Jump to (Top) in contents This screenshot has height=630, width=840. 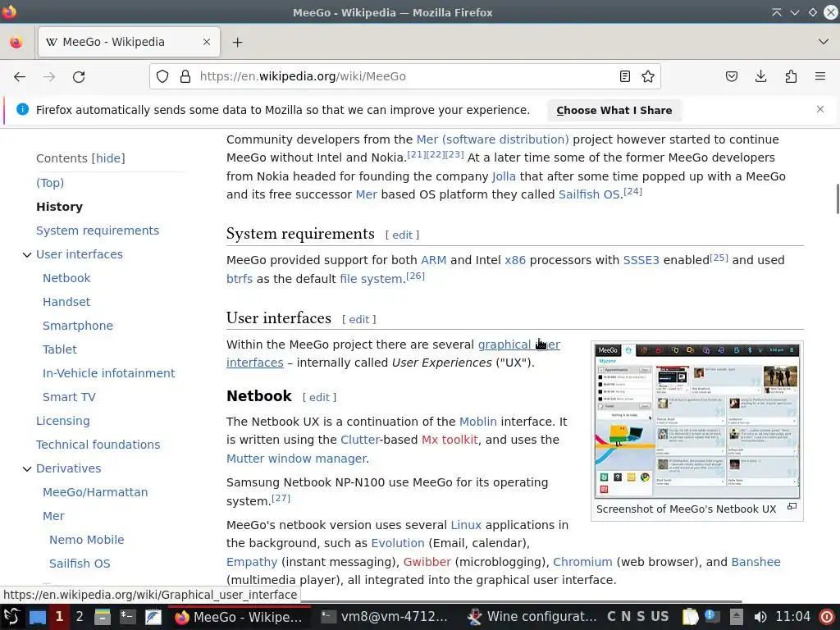tap(50, 183)
